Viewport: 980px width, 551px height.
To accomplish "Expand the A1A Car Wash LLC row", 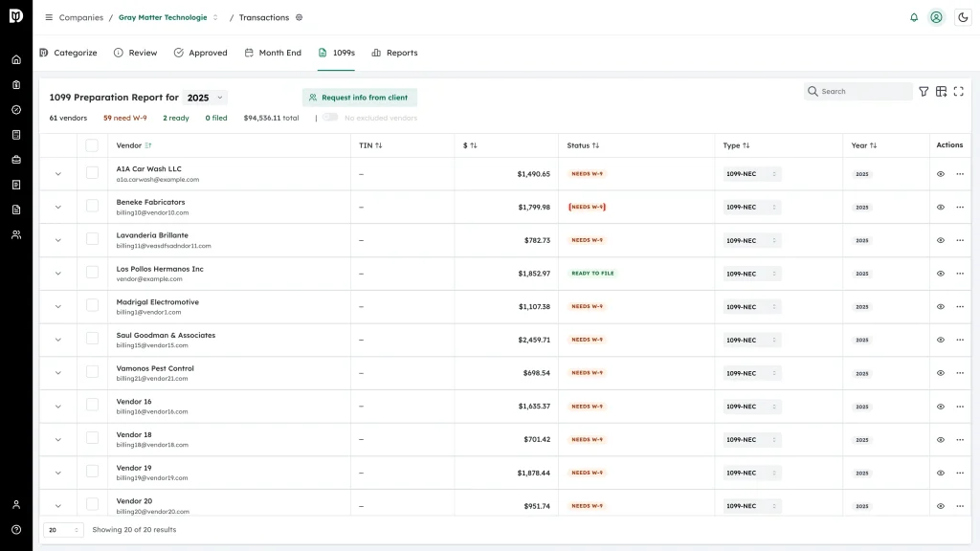I will click(58, 174).
